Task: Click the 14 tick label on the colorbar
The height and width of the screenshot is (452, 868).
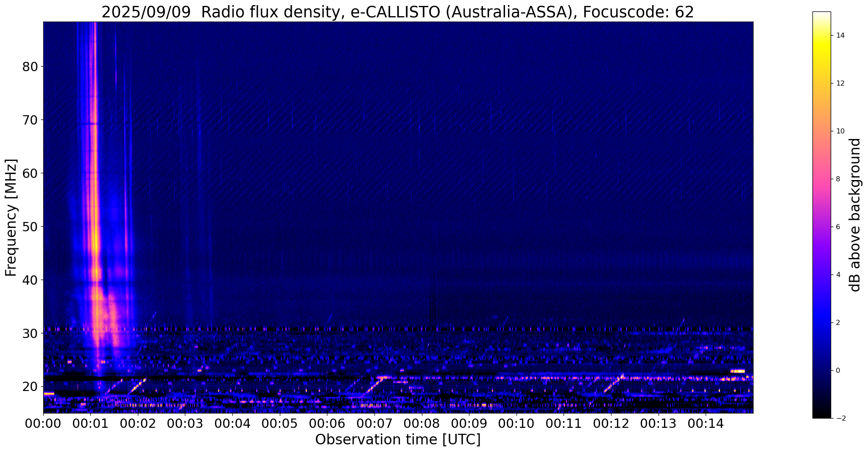Action: (x=840, y=36)
